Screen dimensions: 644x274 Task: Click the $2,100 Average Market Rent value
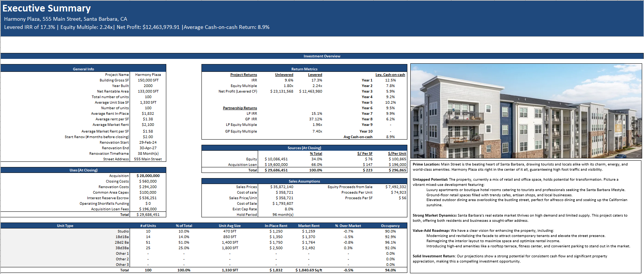(148, 125)
